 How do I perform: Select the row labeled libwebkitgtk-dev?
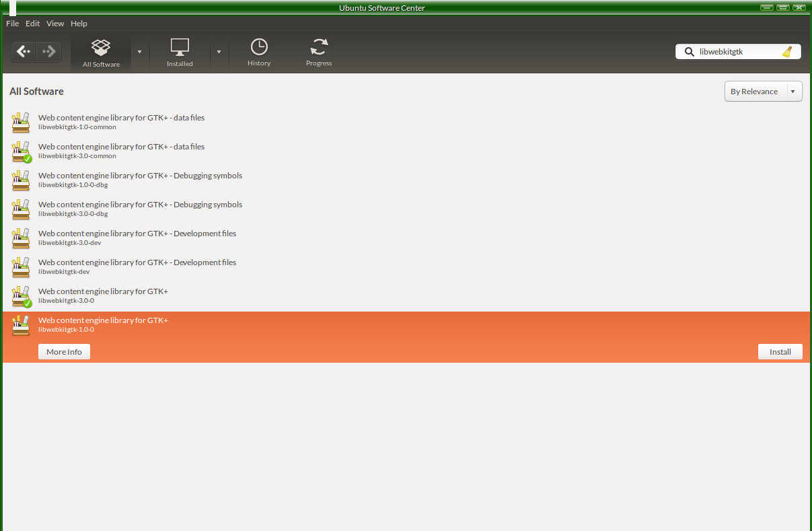406,267
